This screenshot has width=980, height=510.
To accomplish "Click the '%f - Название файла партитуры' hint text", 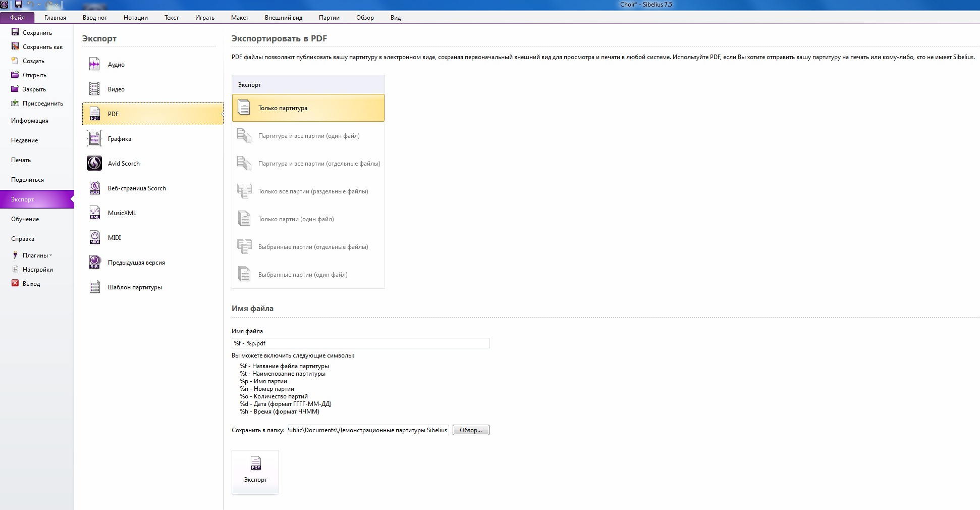I will 285,366.
